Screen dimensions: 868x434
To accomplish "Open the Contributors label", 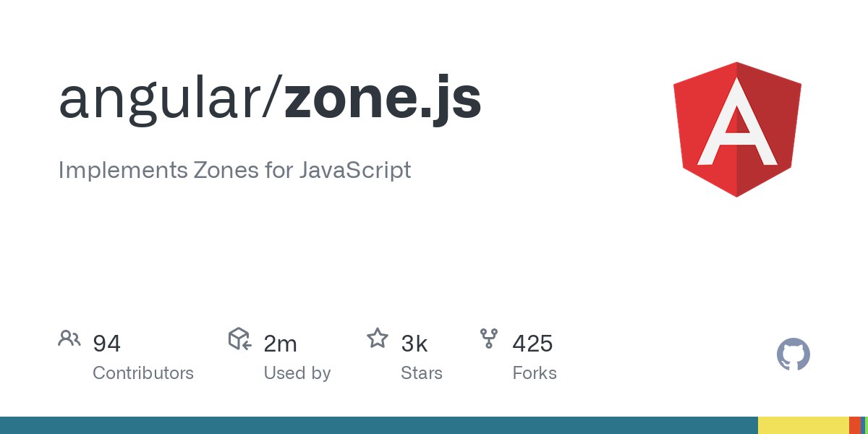I will pyautogui.click(x=143, y=373).
